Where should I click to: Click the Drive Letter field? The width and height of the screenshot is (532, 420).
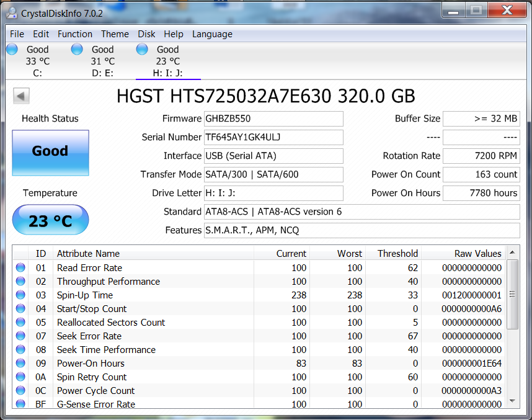pos(273,193)
